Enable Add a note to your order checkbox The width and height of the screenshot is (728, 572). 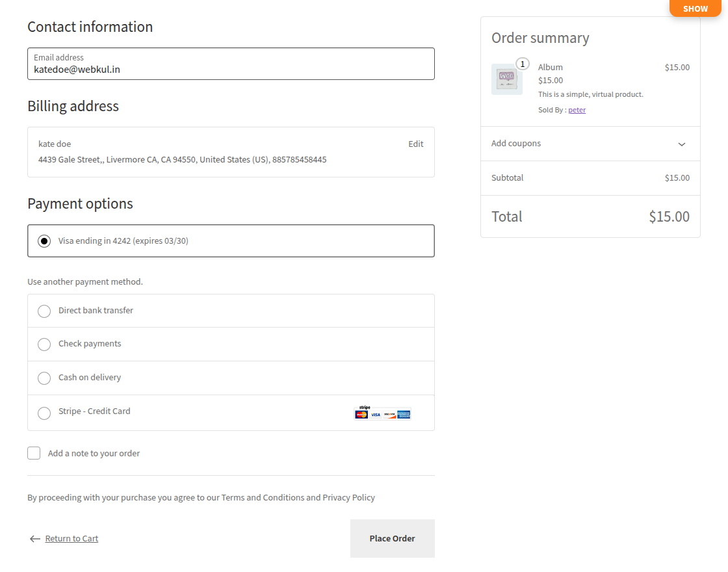[34, 453]
